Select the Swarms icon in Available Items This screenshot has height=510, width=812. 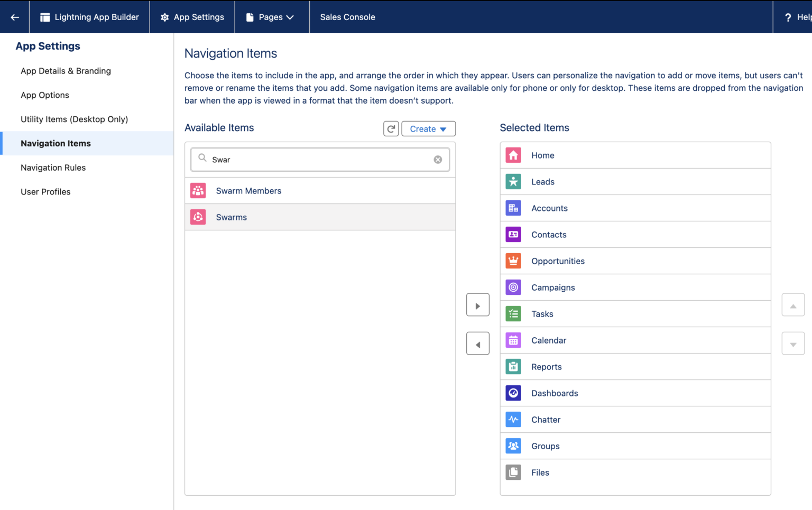tap(197, 217)
